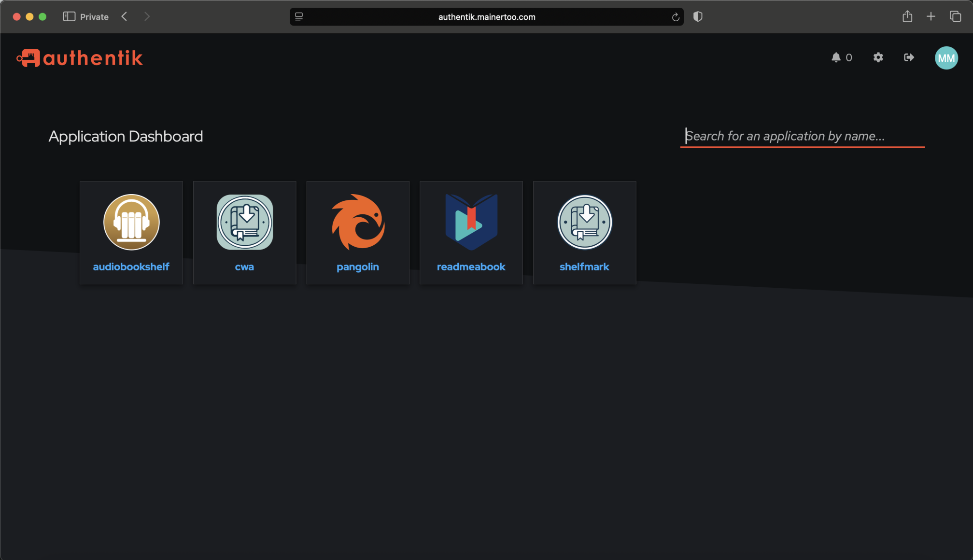The height and width of the screenshot is (560, 973).
Task: Open the cwa application icon
Action: coord(244,222)
